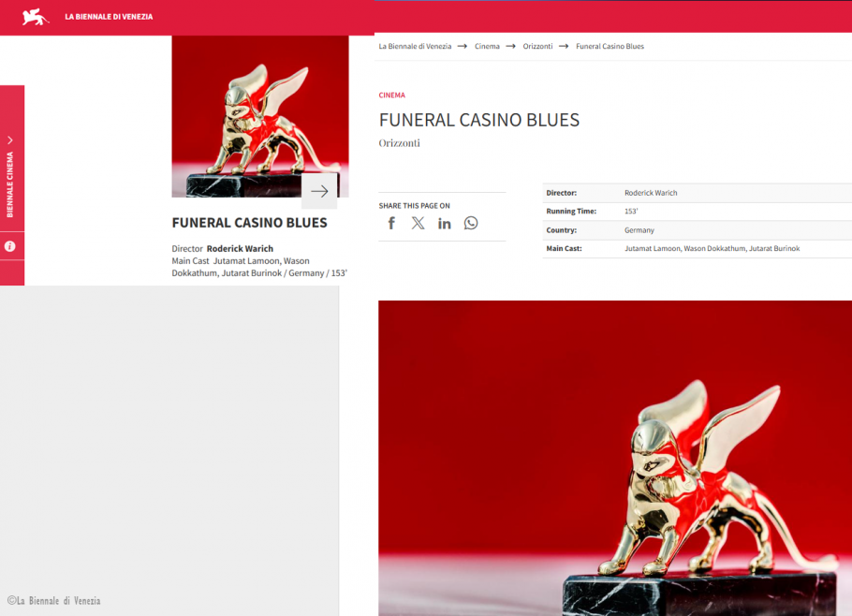Share this page on LinkedIn

(x=444, y=223)
